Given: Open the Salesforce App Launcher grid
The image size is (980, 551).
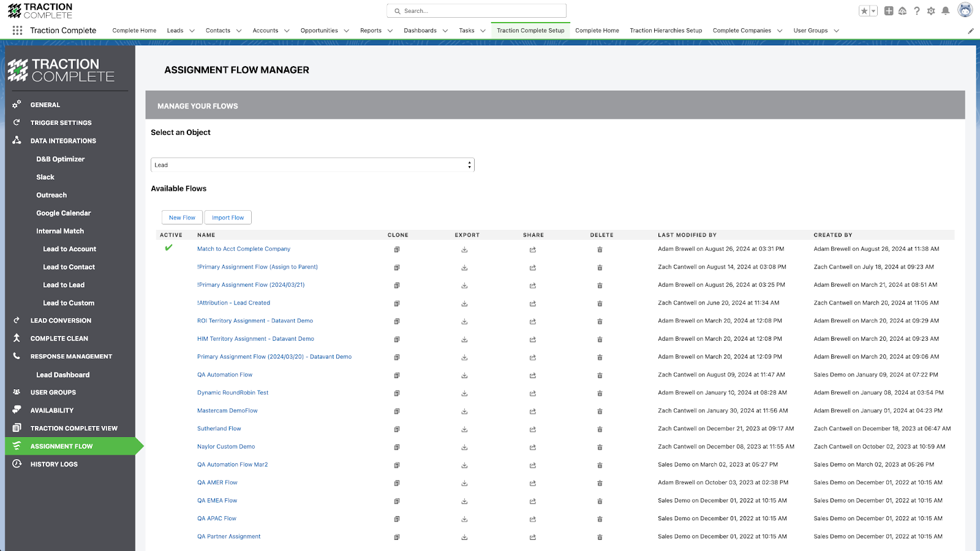Looking at the screenshot, I should click(x=17, y=31).
